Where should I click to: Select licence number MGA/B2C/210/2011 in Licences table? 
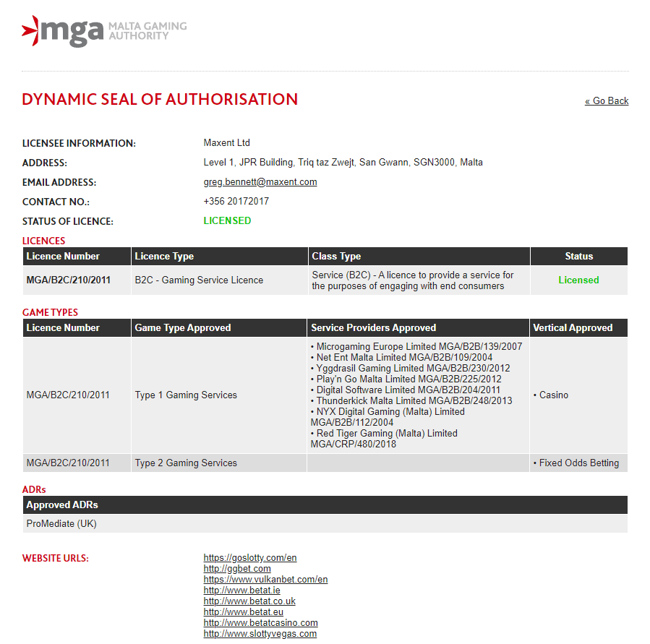[x=69, y=280]
